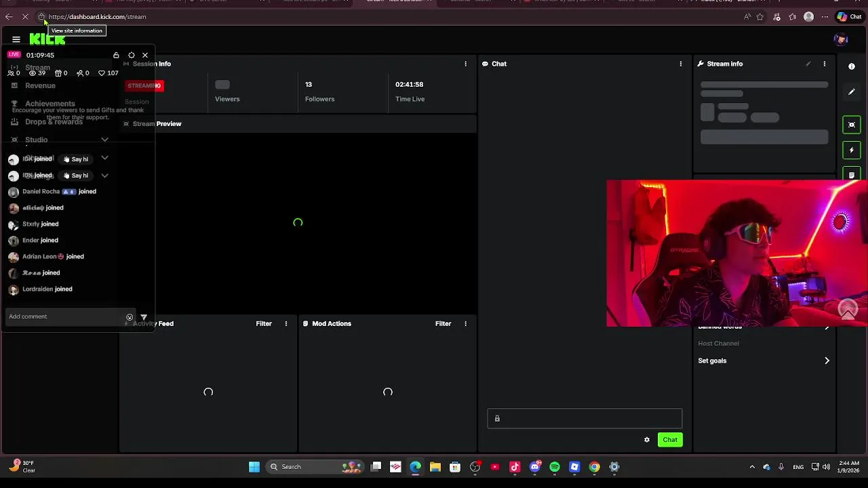This screenshot has height=488, width=868.
Task: Open the Revenue sidebar item
Action: coord(40,85)
